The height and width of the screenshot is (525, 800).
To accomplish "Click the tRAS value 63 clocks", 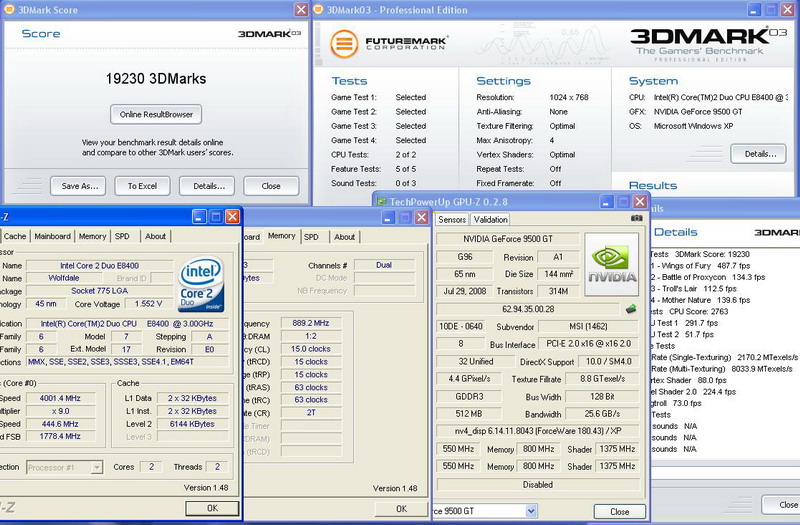I will click(311, 387).
